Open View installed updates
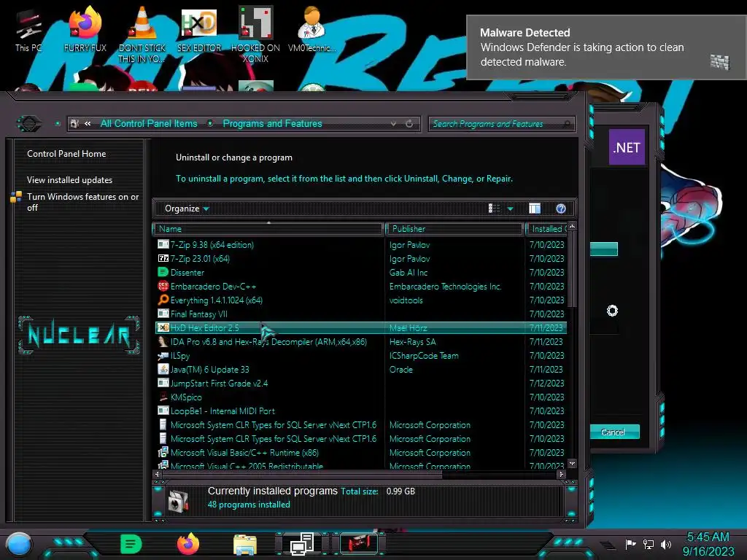Viewport: 747px width, 560px height. click(69, 180)
